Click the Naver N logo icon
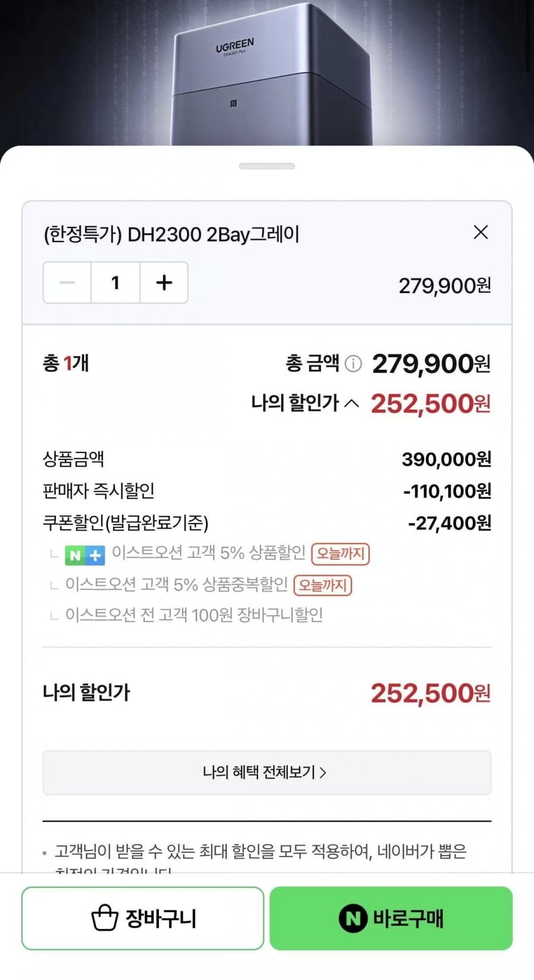 click(x=352, y=919)
